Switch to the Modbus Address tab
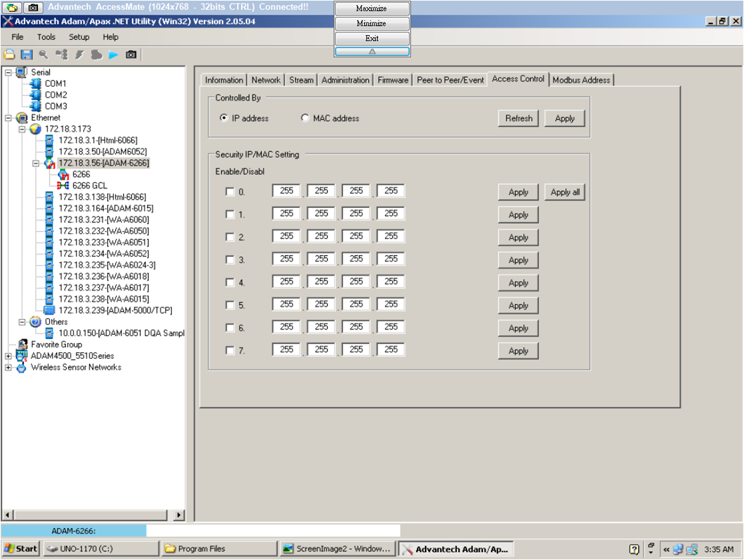 581,80
